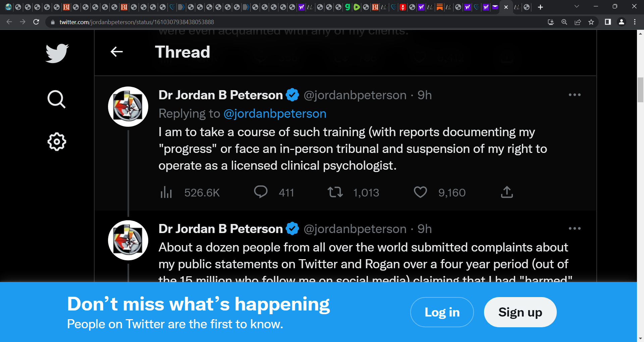The height and width of the screenshot is (342, 644).
Task: Expand the tab search dropdown
Action: point(577,6)
